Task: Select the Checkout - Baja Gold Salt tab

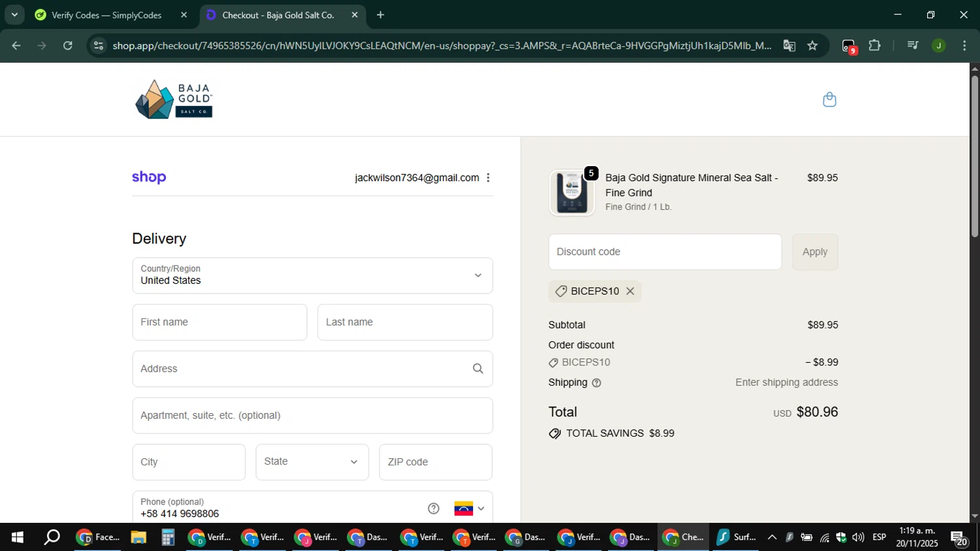Action: pyautogui.click(x=277, y=15)
